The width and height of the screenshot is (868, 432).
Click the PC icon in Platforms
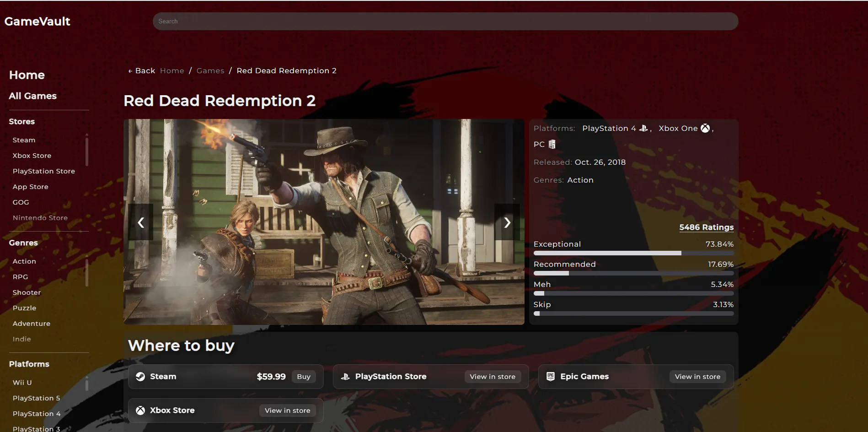pyautogui.click(x=552, y=145)
